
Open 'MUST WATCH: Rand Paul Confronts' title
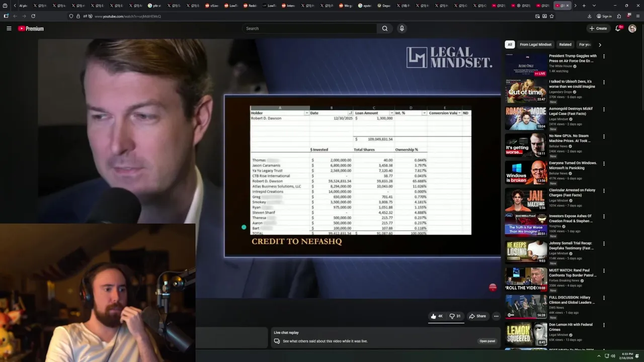click(x=573, y=273)
